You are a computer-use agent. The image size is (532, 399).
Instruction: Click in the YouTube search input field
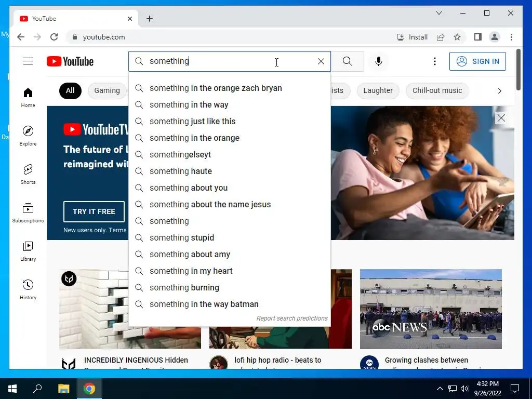[x=231, y=61]
